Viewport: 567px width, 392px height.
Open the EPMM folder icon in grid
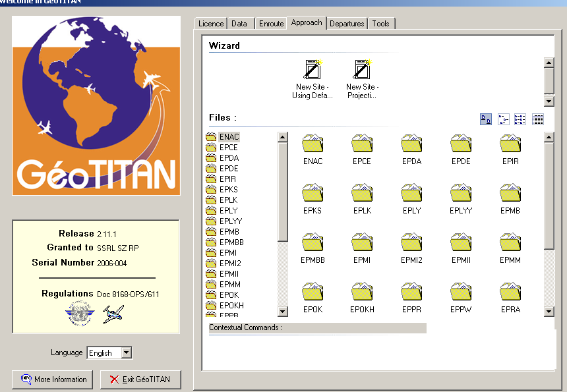[x=510, y=242]
